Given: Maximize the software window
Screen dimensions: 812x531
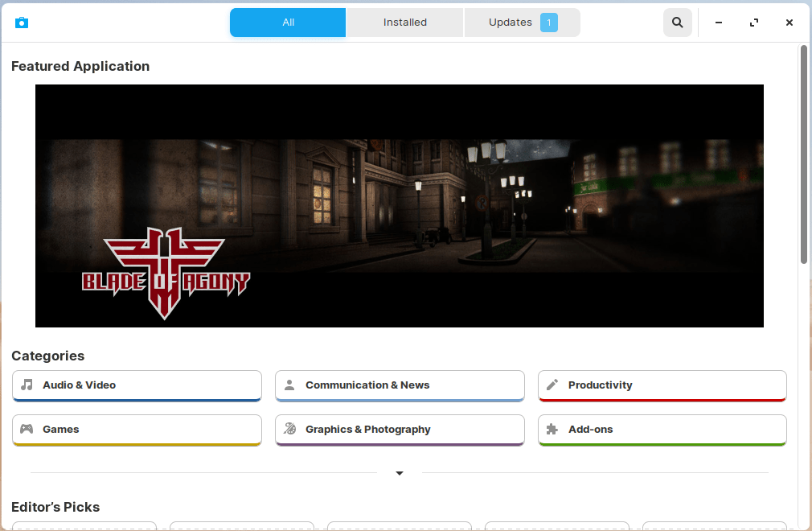Looking at the screenshot, I should point(754,23).
